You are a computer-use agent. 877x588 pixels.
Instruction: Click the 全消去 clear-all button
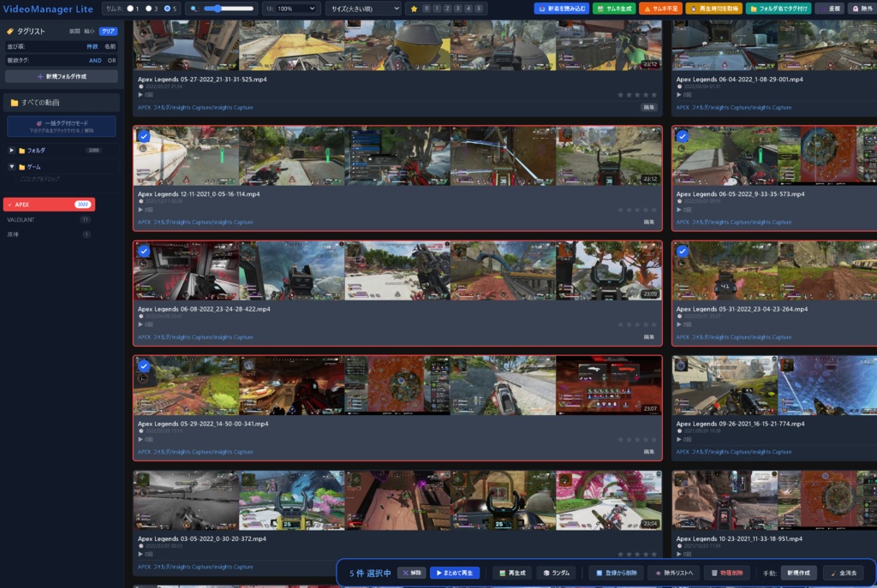[844, 573]
